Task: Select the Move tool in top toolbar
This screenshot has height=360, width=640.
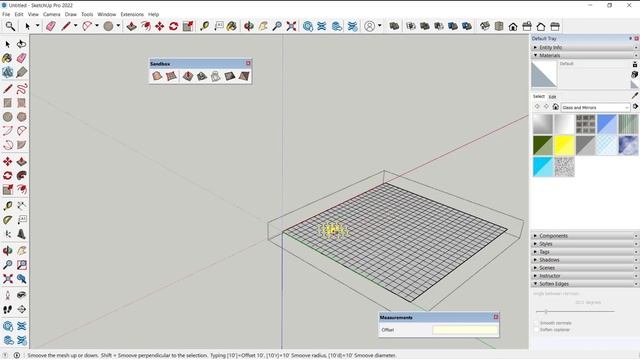Action: (160, 26)
